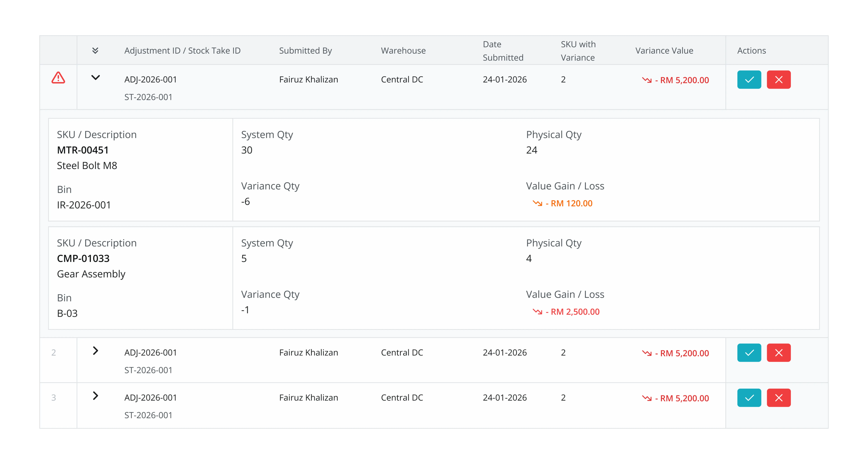Select ST-2026-001 in row 3
This screenshot has width=868, height=464.
148,415
